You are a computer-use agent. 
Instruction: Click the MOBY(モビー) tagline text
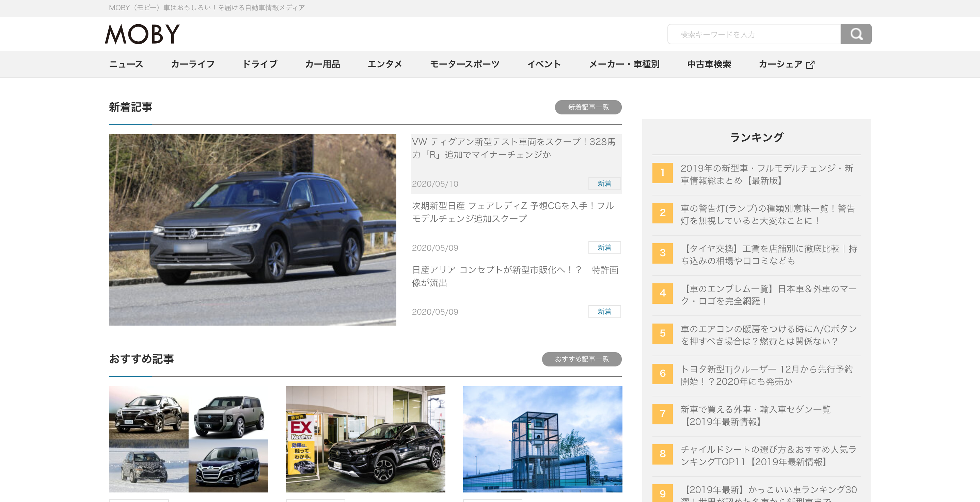tap(207, 7)
